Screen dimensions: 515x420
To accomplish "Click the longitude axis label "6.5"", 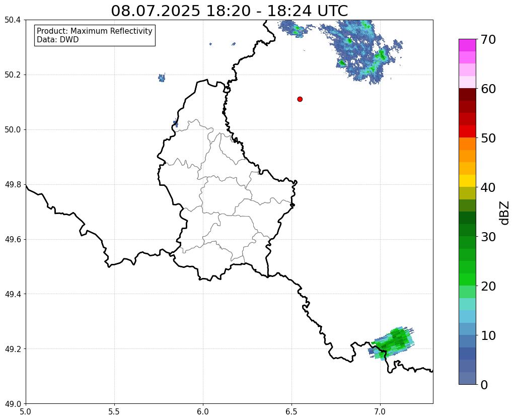I will pyautogui.click(x=291, y=412).
